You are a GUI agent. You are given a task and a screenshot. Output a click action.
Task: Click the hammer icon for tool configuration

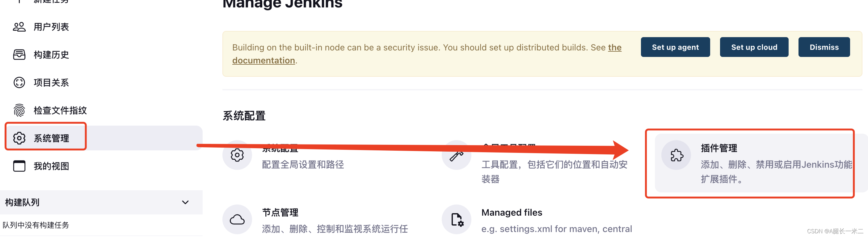[457, 155]
